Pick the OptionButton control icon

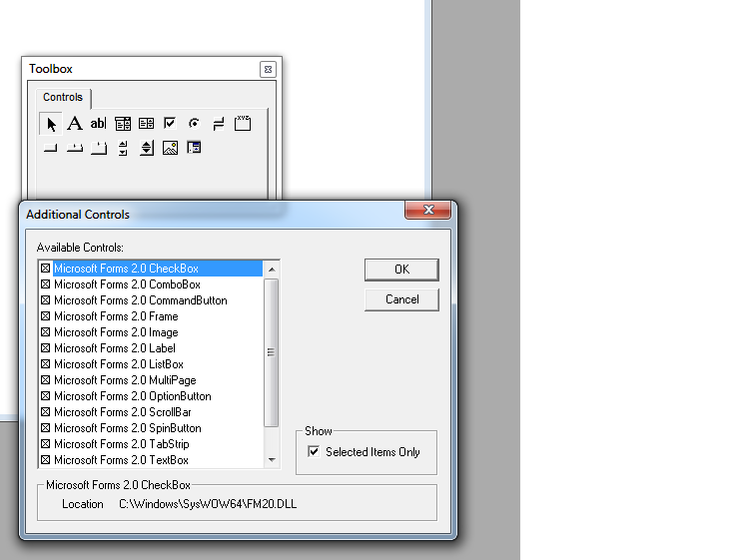click(x=194, y=124)
